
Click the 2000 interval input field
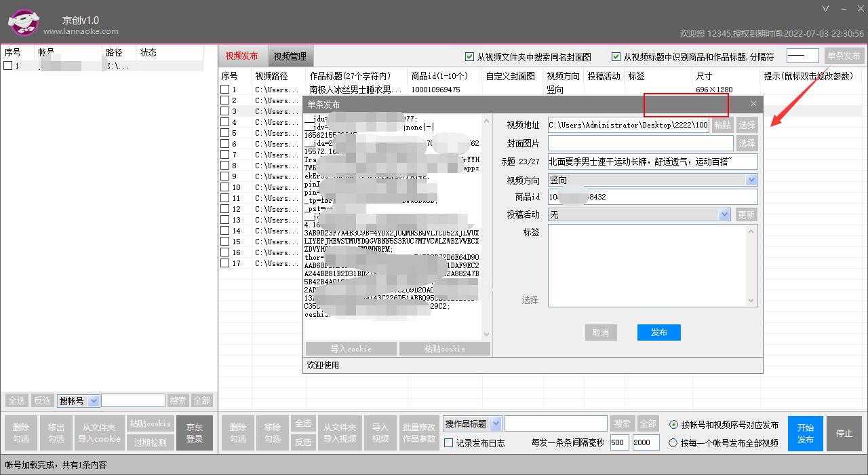point(646,442)
